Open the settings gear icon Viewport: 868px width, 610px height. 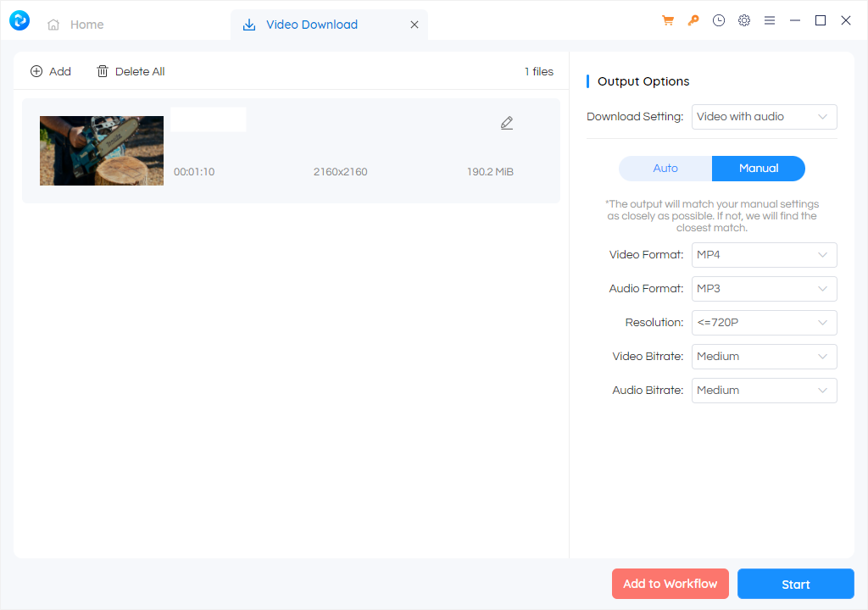coord(744,21)
